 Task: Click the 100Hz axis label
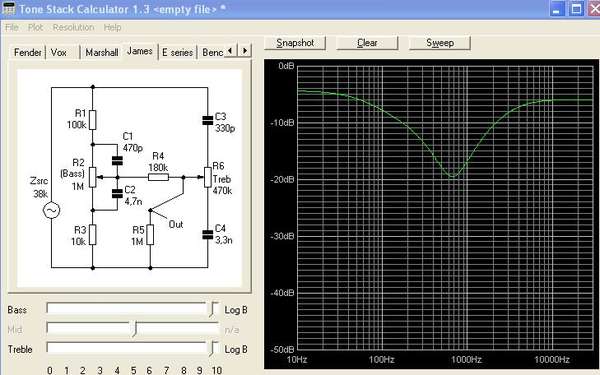coord(382,360)
